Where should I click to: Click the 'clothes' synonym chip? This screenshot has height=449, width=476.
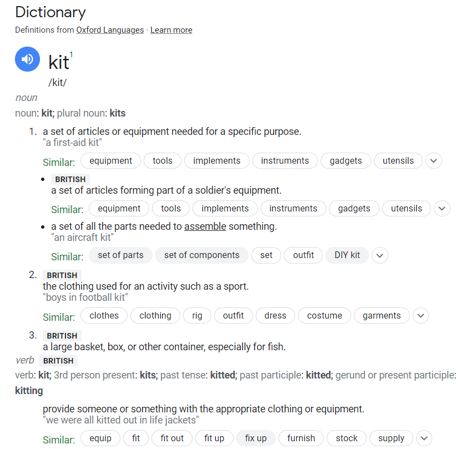coord(104,316)
